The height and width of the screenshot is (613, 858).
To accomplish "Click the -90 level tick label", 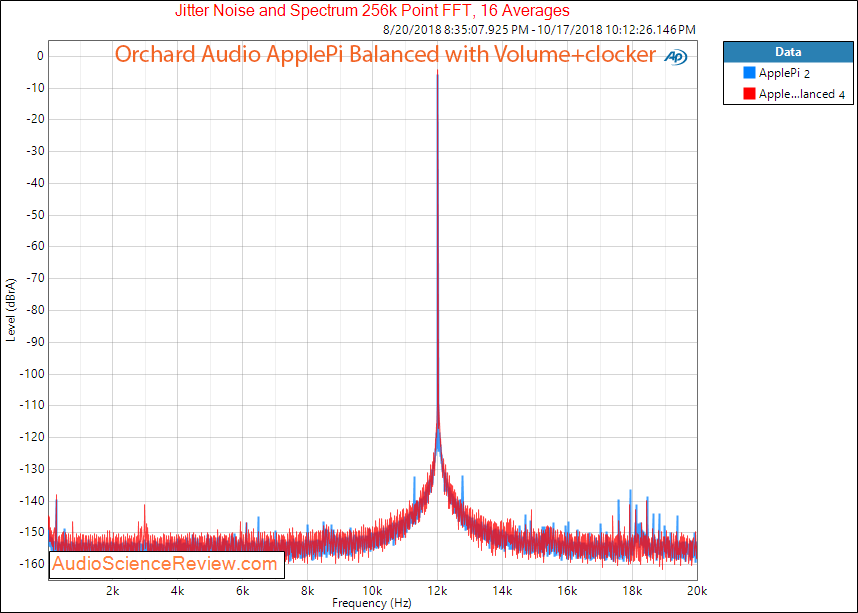I will pos(35,342).
